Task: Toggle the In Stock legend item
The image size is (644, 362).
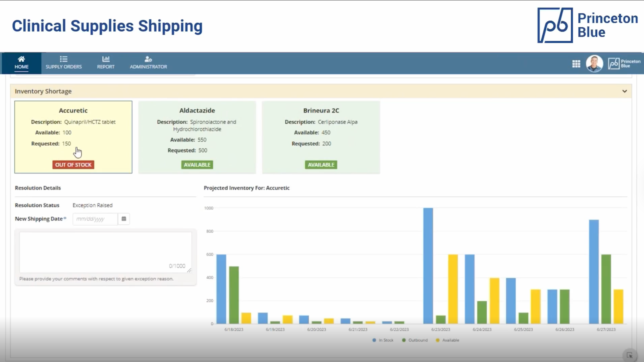Action: tap(383, 340)
